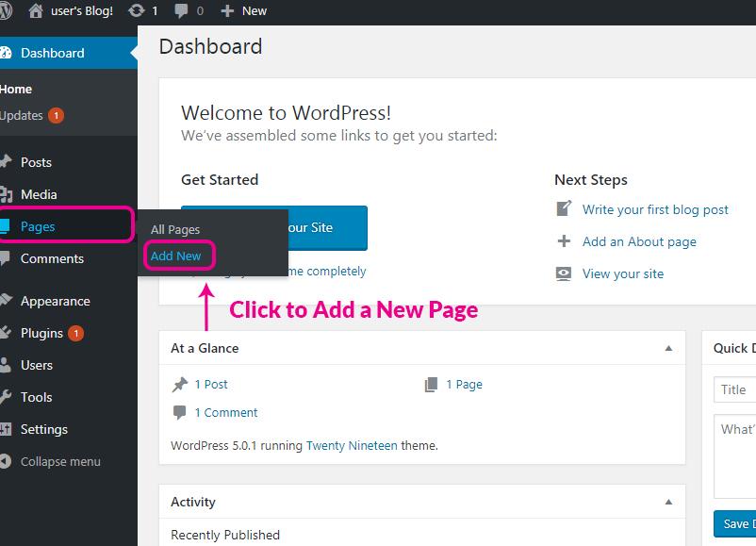Open the Appearance menu
Screen dimensions: 756x546
pos(69,301)
